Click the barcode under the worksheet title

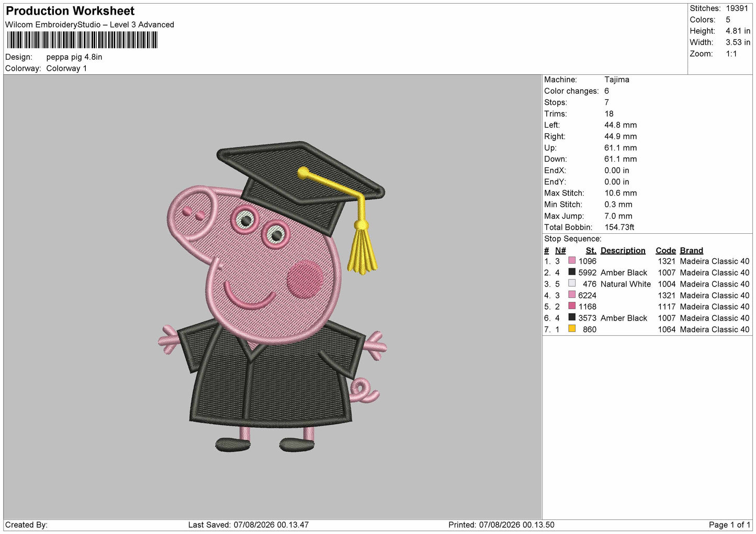(x=82, y=40)
